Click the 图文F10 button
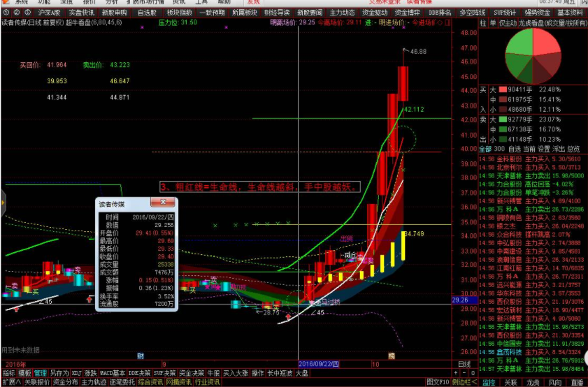This screenshot has height=387, width=588. [x=438, y=382]
